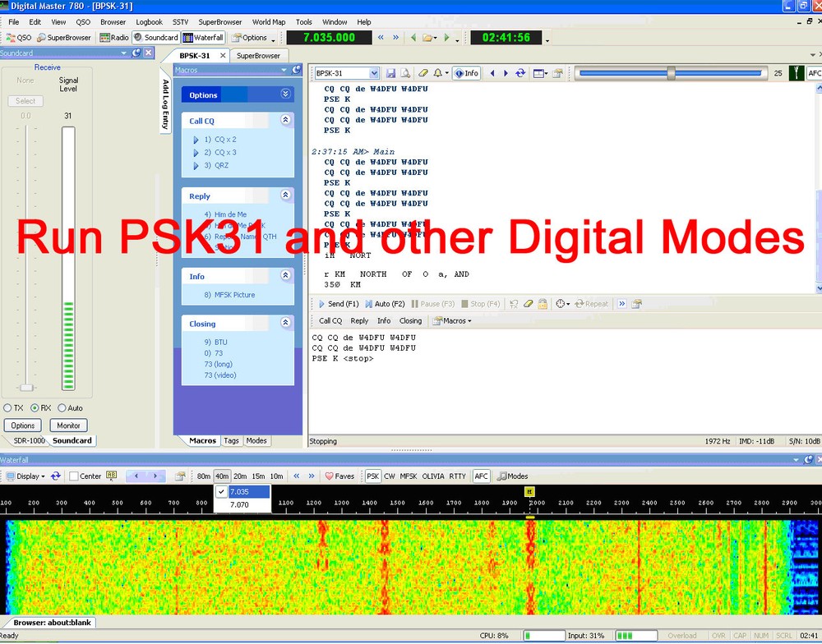Open the BPSK-31 mode dropdown
Screen dimensions: 822x644
pyautogui.click(x=374, y=72)
